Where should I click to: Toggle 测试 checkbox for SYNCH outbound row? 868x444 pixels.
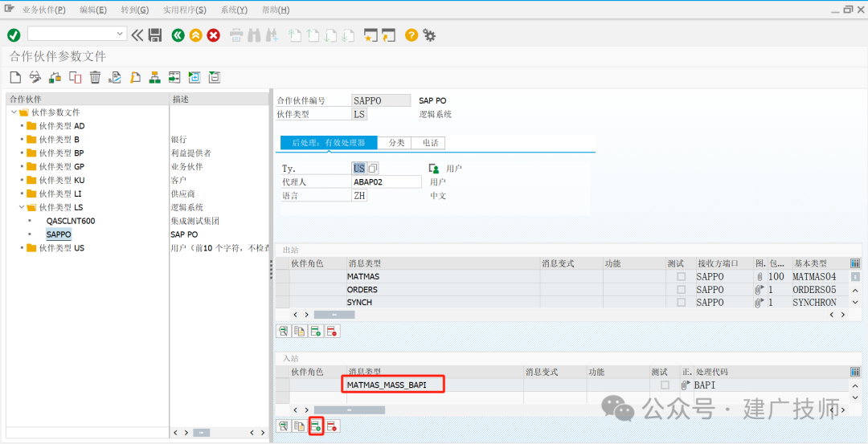pos(681,303)
